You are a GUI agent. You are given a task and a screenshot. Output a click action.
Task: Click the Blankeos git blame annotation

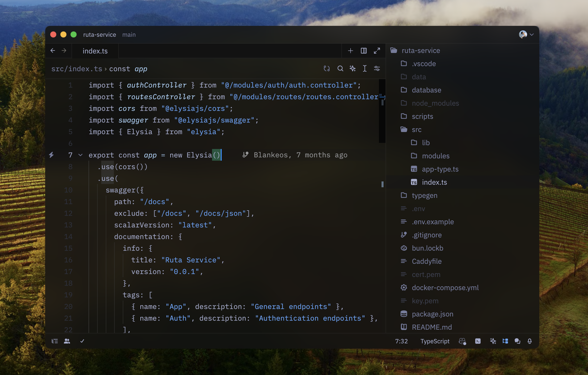(x=295, y=155)
